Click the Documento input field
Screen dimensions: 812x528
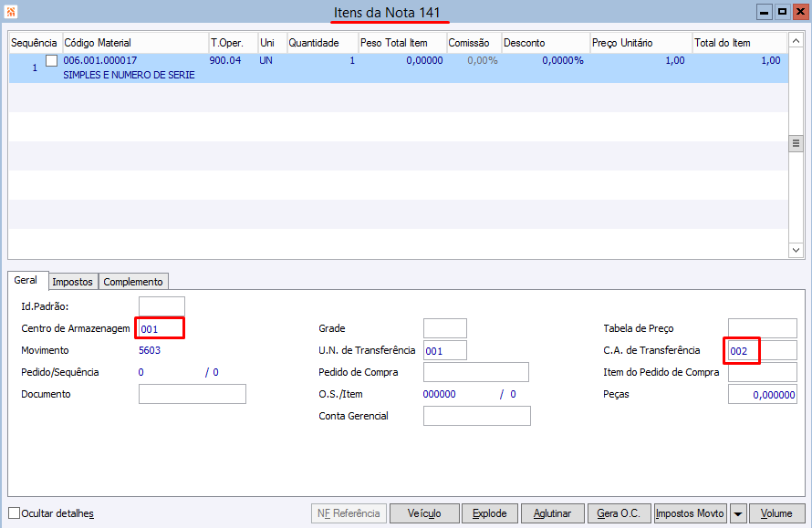193,394
